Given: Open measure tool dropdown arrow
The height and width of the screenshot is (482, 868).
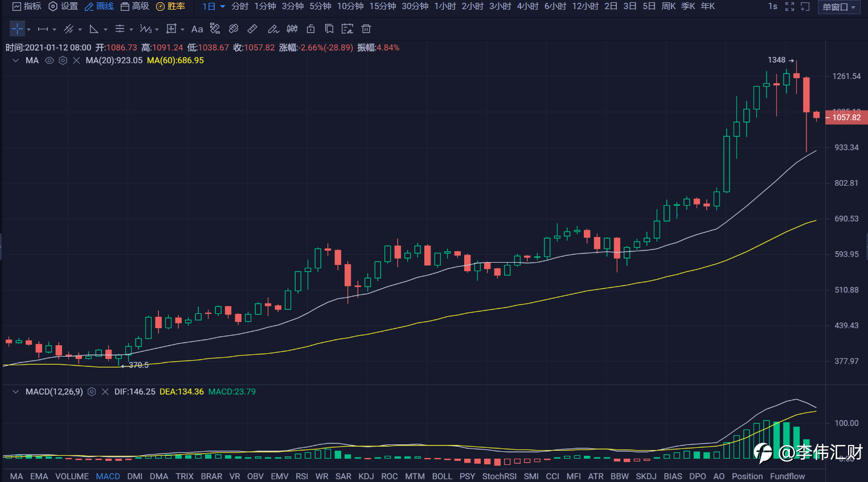Looking at the screenshot, I should click(182, 30).
